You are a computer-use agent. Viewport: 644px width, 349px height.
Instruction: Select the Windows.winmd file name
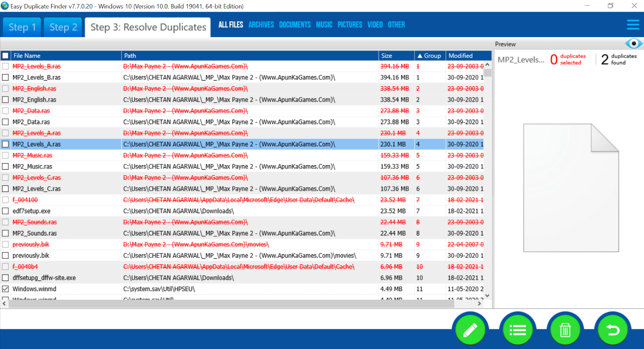[34, 289]
